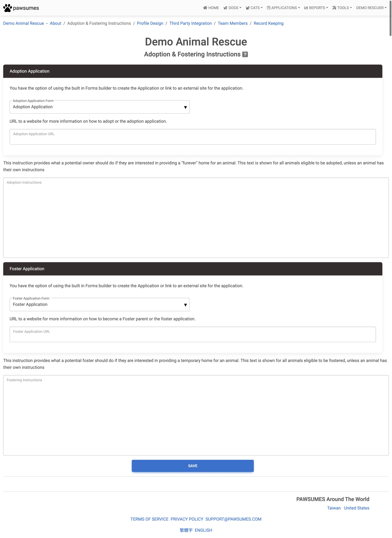Select the Foster Application URL input field
Viewport: 392px width, 538px height.
tap(193, 334)
